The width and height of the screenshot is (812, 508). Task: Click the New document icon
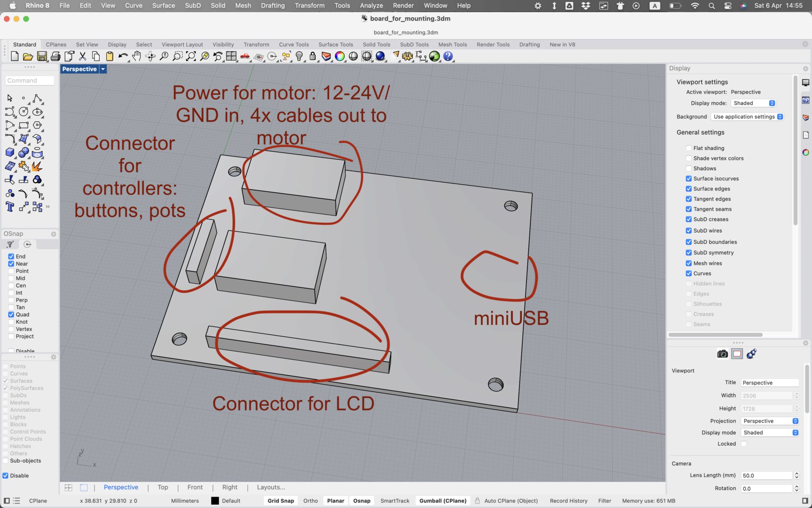14,56
